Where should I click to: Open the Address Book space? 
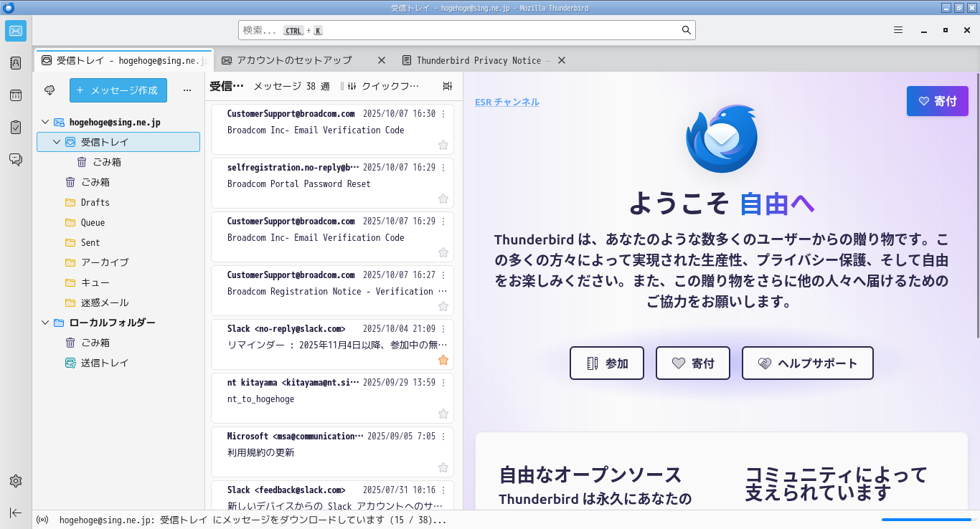pos(16,63)
